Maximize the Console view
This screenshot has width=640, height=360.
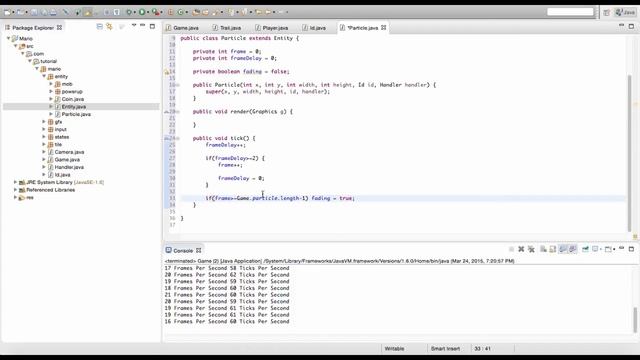click(x=631, y=249)
